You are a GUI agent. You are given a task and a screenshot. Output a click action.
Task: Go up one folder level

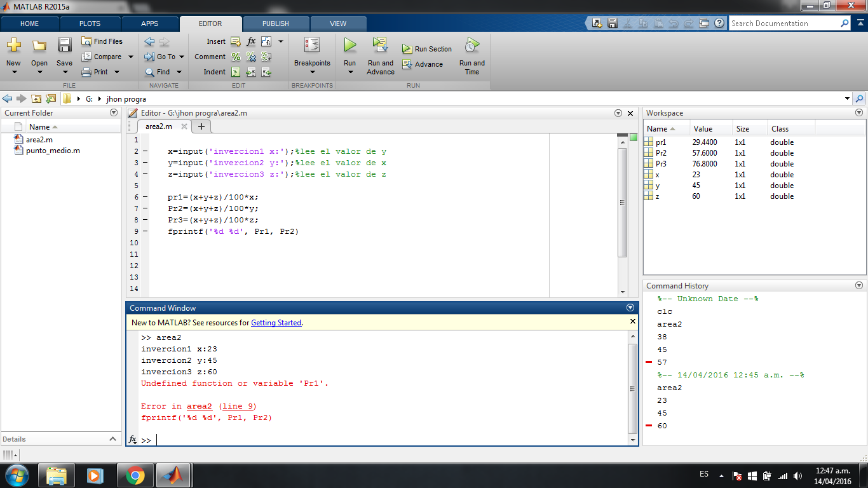click(36, 98)
